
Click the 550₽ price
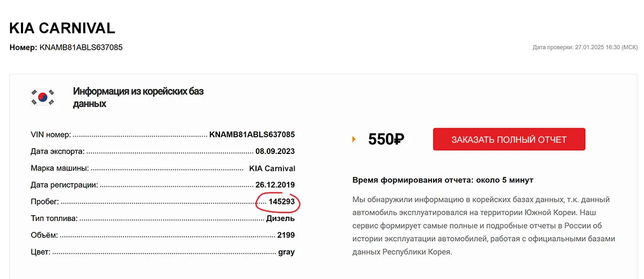(386, 139)
